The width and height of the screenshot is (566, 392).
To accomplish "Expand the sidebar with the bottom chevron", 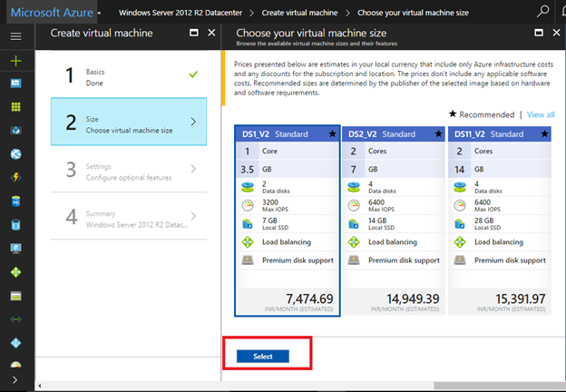I will tap(15, 379).
